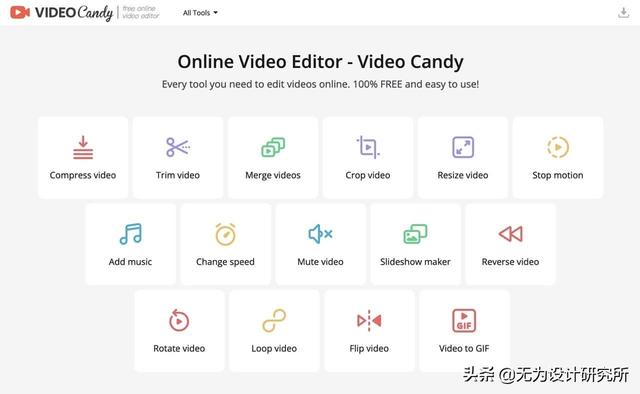Image resolution: width=640 pixels, height=394 pixels.
Task: Choose the Reverse video label
Action: coord(511,262)
